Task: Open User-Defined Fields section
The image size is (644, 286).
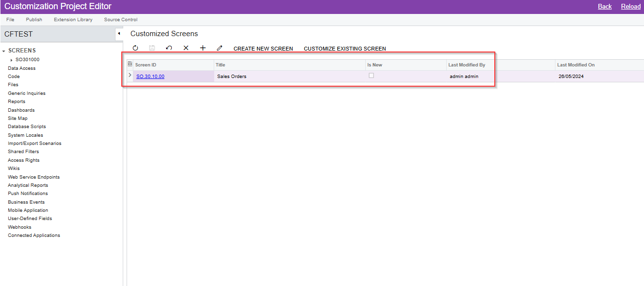Action: click(30, 219)
